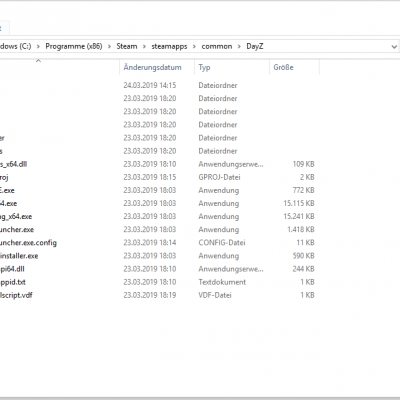The image size is (400, 400).
Task: Click the 2 KB size cell
Action: tap(307, 177)
